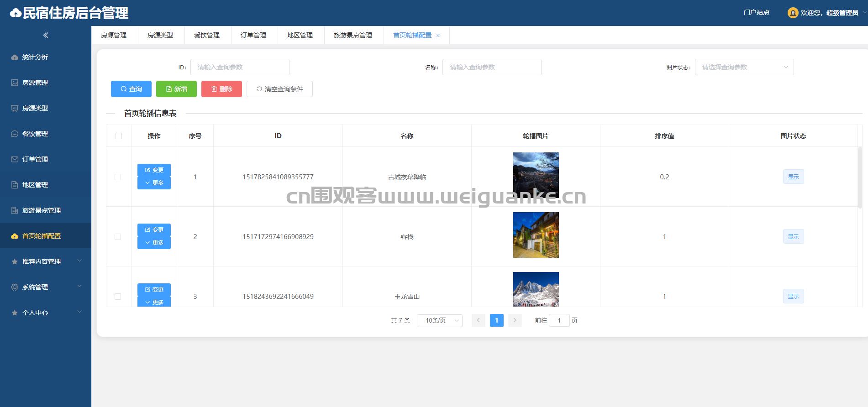Viewport: 868px width, 407px height.
Task: Click the 前往 page number input
Action: point(559,320)
